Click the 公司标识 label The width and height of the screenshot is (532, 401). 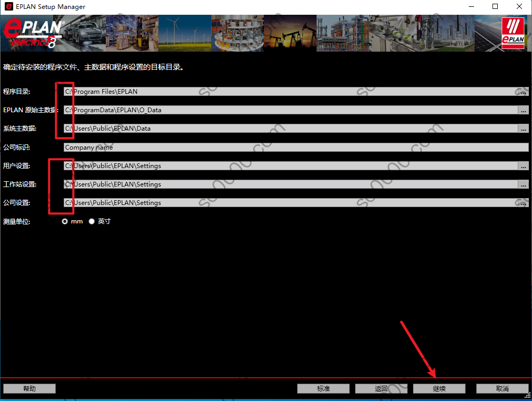pyautogui.click(x=17, y=148)
